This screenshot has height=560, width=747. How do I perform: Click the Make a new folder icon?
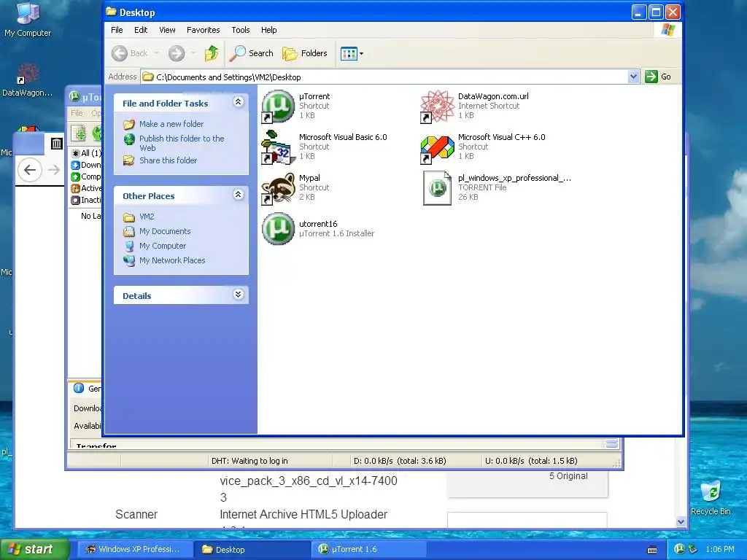[129, 124]
